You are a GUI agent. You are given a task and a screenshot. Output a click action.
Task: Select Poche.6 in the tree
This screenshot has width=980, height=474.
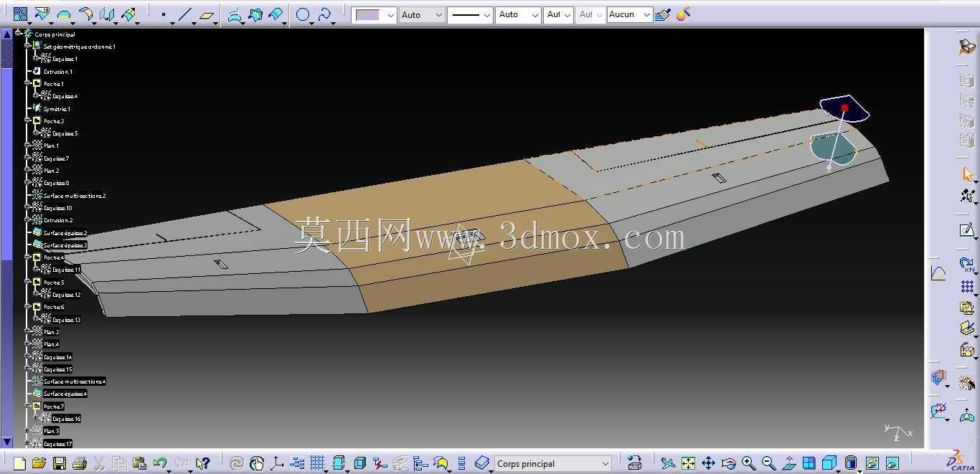click(x=54, y=307)
